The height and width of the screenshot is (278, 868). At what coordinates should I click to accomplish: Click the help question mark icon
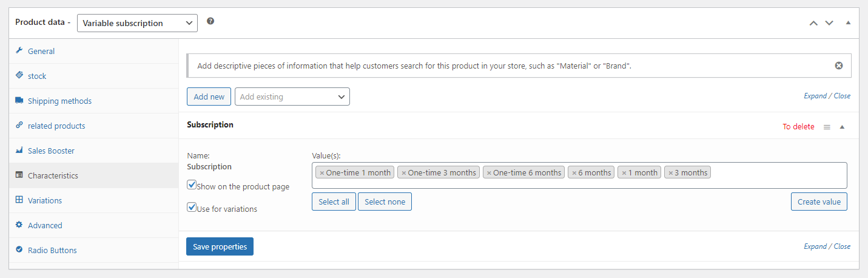click(210, 21)
